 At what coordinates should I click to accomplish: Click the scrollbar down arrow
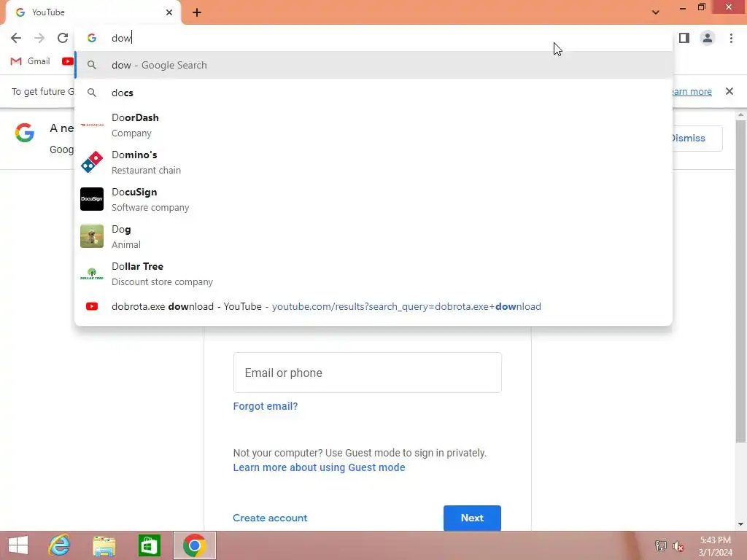[x=741, y=524]
